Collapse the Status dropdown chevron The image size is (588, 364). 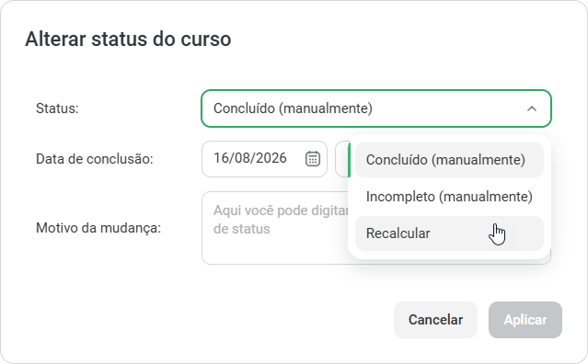click(x=531, y=108)
